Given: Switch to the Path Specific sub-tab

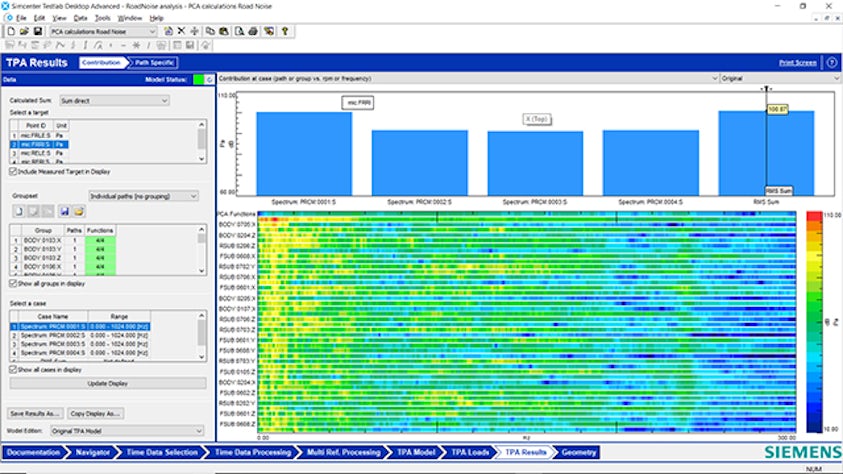Looking at the screenshot, I should [154, 63].
